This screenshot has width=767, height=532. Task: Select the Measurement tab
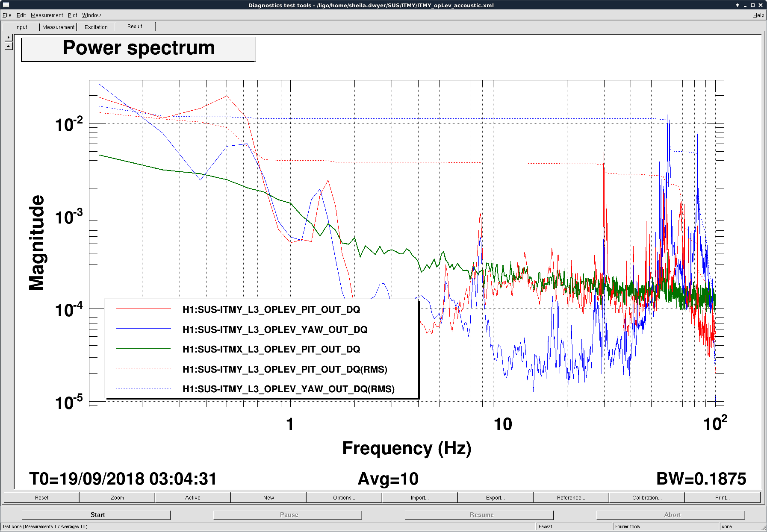58,27
